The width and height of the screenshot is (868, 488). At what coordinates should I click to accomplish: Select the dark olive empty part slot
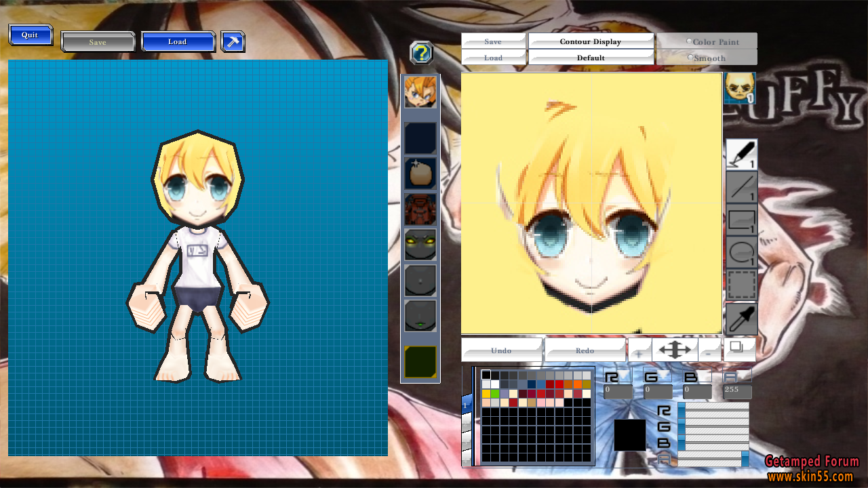420,361
